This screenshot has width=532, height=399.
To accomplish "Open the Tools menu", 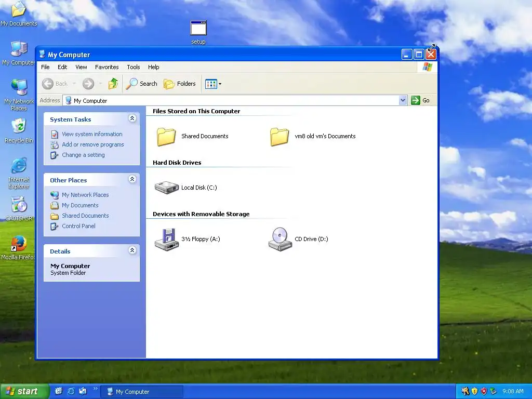I will (134, 67).
